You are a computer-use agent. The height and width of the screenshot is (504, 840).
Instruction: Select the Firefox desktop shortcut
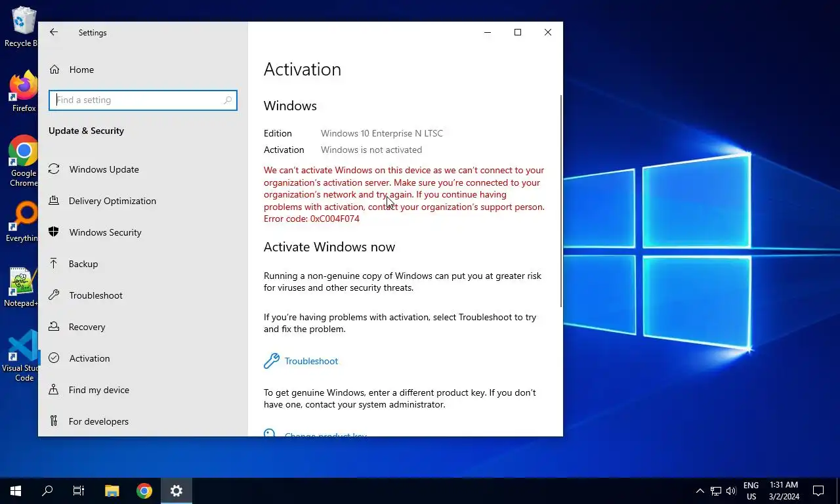pos(24,92)
